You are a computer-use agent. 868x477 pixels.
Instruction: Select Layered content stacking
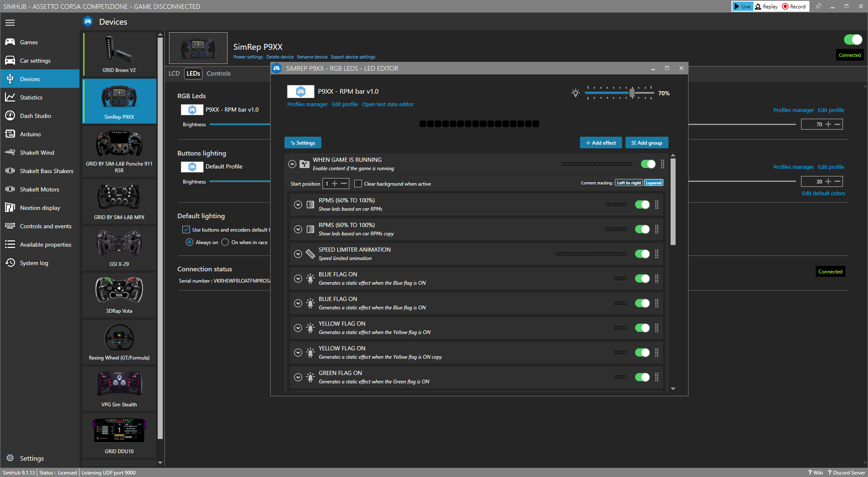coord(653,183)
